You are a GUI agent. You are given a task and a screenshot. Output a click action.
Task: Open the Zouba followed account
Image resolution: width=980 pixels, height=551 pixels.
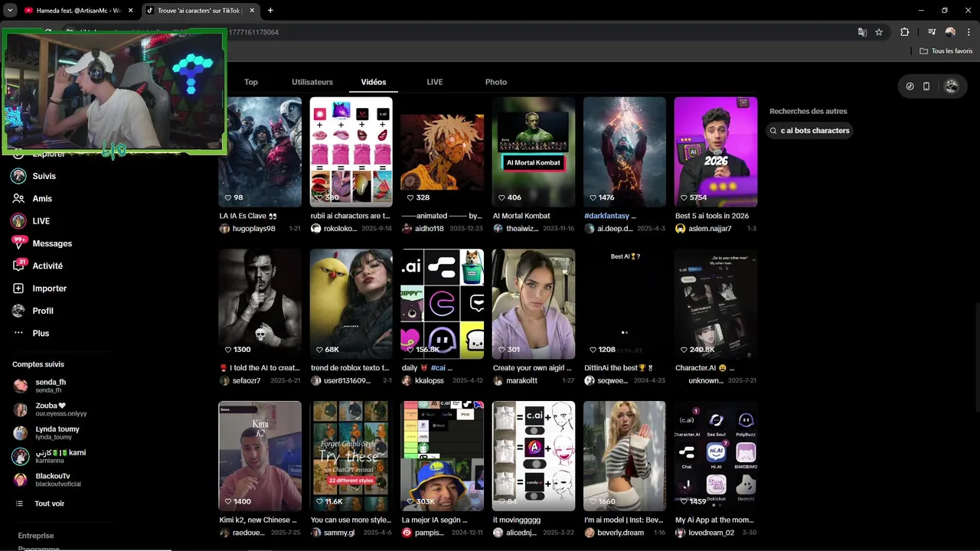51,409
